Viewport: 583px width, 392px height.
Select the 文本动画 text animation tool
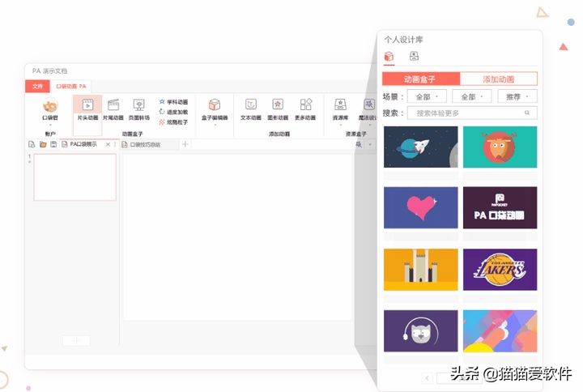(251, 109)
